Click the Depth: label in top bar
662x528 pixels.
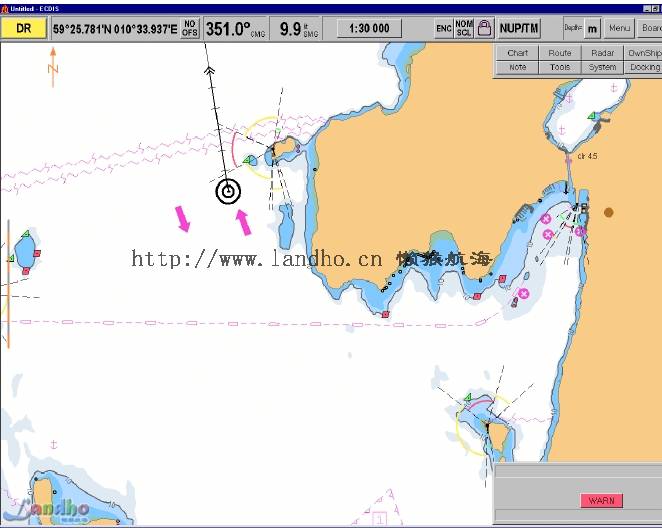click(573, 28)
